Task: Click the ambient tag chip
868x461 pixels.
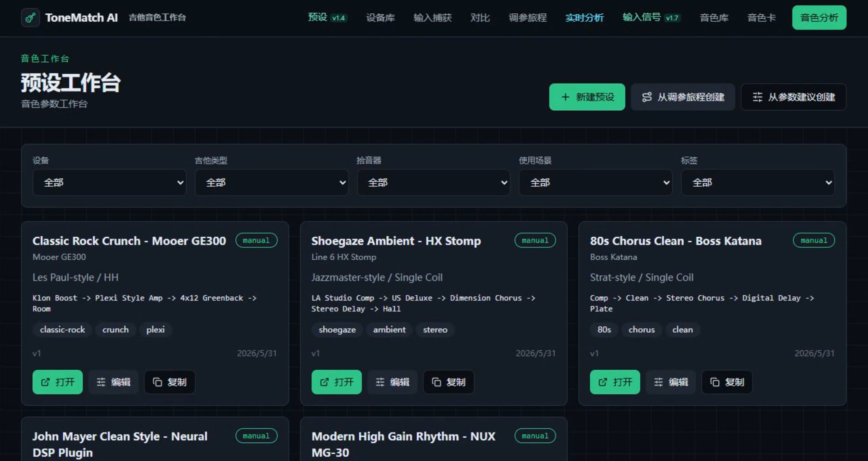Action: (x=389, y=330)
